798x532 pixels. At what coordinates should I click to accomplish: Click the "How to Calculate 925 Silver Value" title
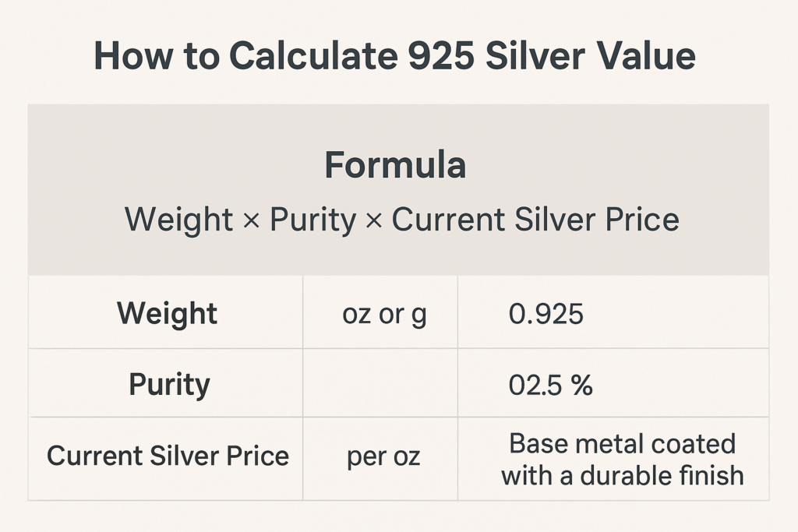pyautogui.click(x=394, y=57)
